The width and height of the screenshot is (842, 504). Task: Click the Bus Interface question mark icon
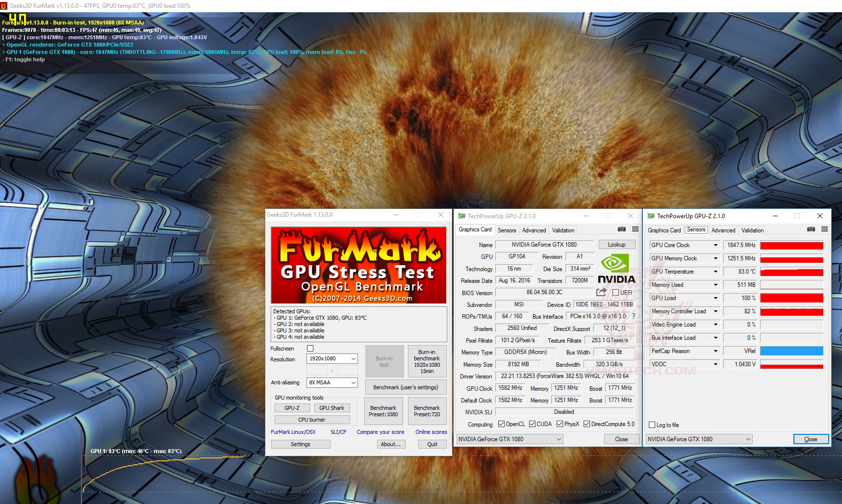click(634, 316)
